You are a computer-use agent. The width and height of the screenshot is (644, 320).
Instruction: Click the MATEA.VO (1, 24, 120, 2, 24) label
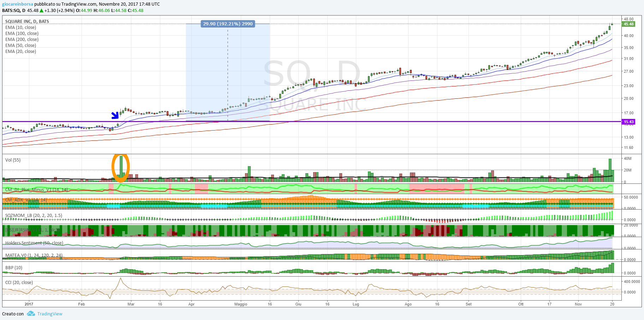coord(34,255)
